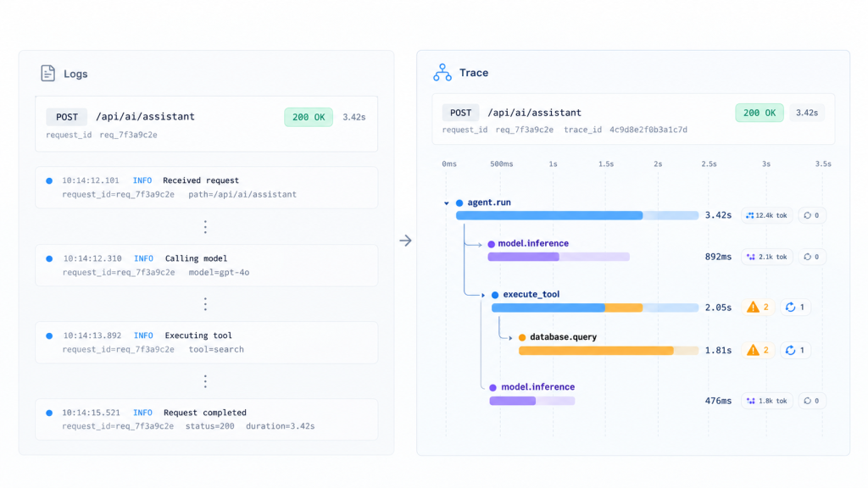Image resolution: width=868 pixels, height=488 pixels.
Task: Click the 2.5s timeline tick
Action: click(709, 164)
